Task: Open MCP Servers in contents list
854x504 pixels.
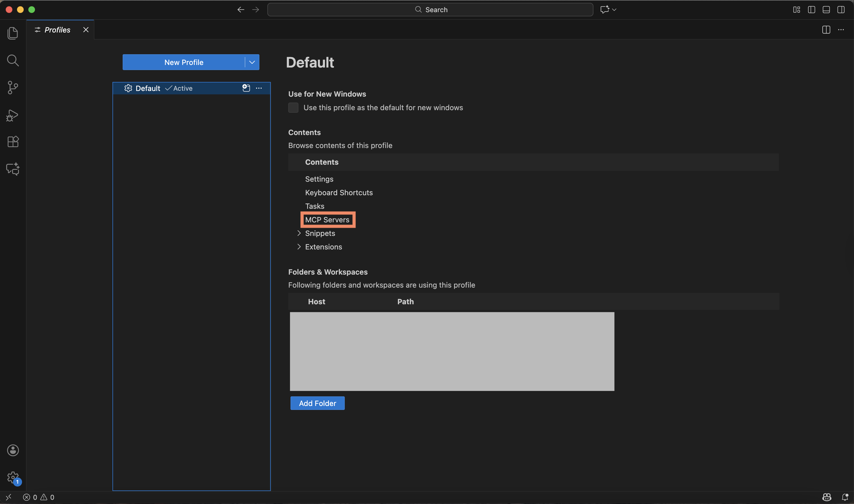Action: tap(327, 220)
